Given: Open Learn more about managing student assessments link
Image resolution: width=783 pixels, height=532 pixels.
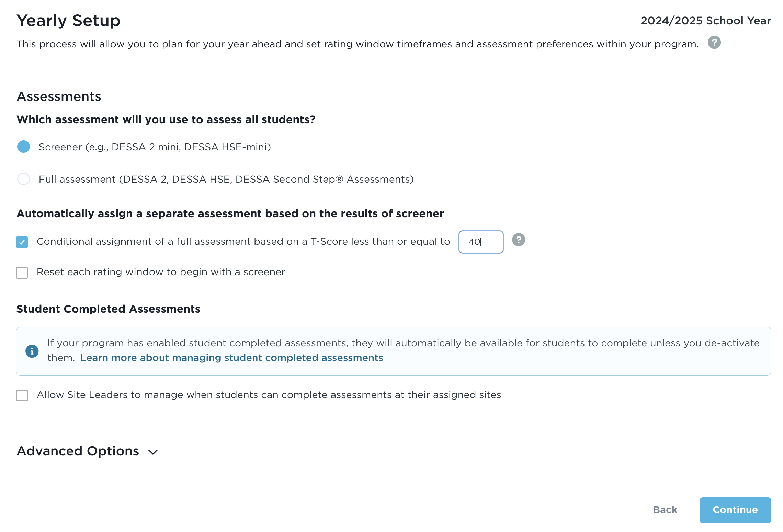Looking at the screenshot, I should pyautogui.click(x=231, y=358).
